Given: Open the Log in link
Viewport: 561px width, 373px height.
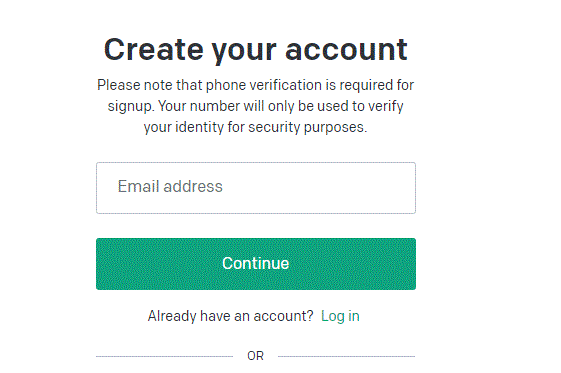Looking at the screenshot, I should tap(340, 316).
